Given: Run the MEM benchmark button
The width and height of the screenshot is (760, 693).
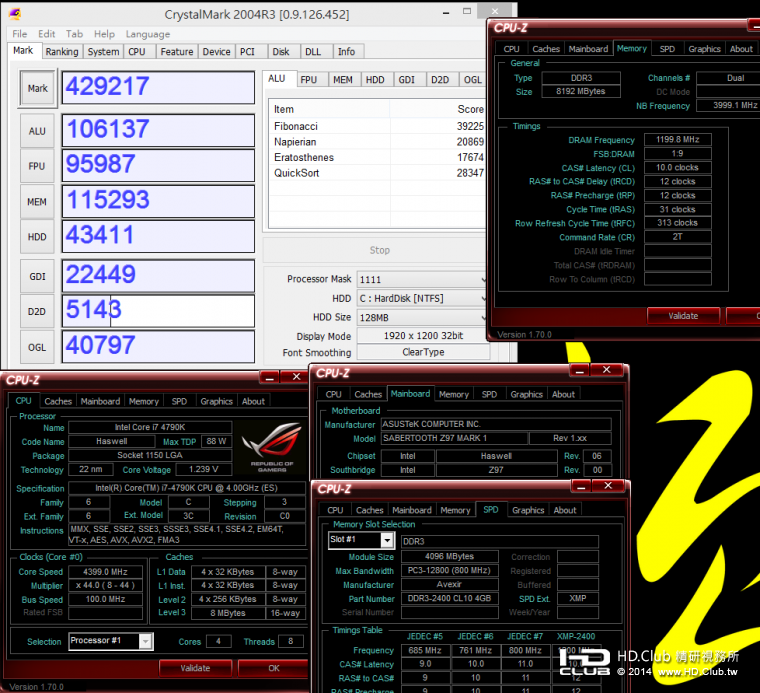Looking at the screenshot, I should [x=37, y=202].
